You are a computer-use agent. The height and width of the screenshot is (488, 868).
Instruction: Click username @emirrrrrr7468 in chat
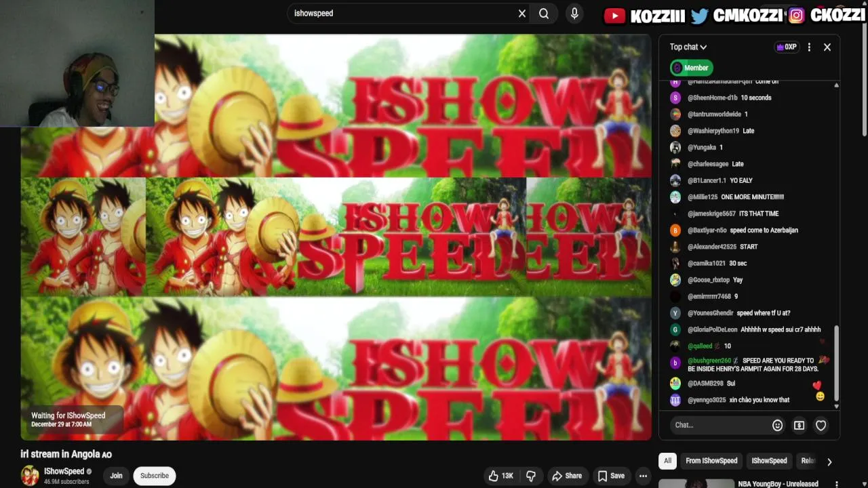[709, 297]
